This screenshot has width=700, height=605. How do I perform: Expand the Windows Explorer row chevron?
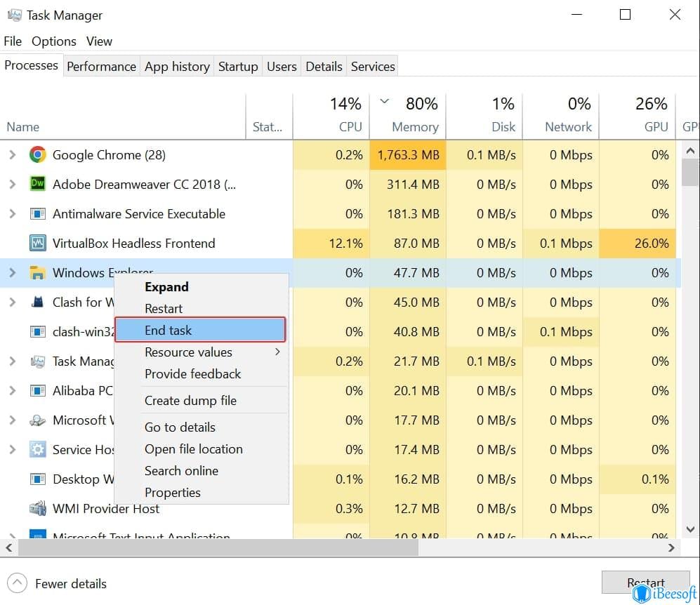point(13,272)
